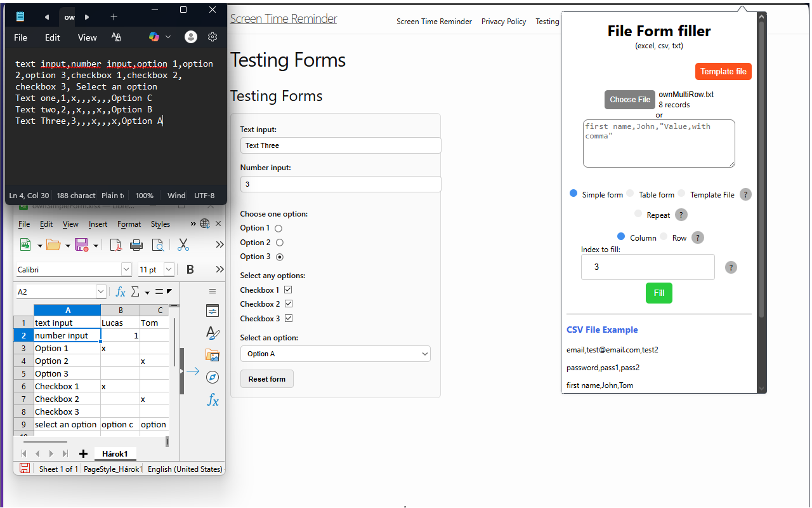Click the orange Template file button

[x=723, y=71]
